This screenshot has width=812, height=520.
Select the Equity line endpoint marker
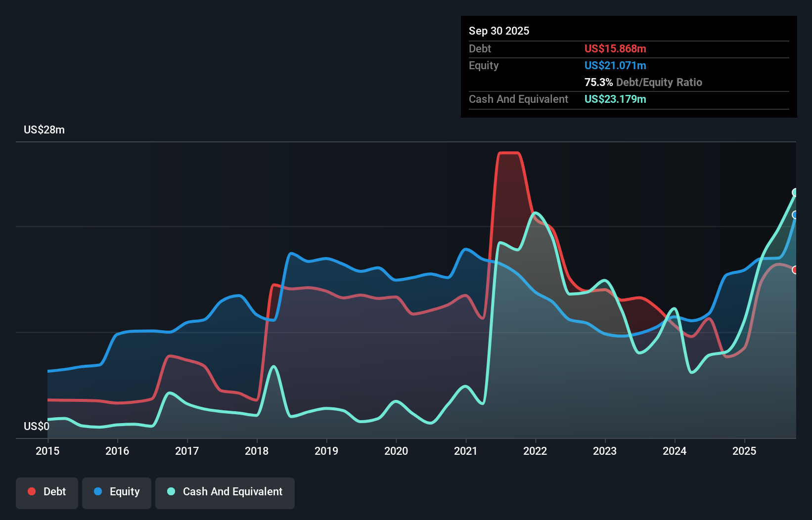click(796, 215)
